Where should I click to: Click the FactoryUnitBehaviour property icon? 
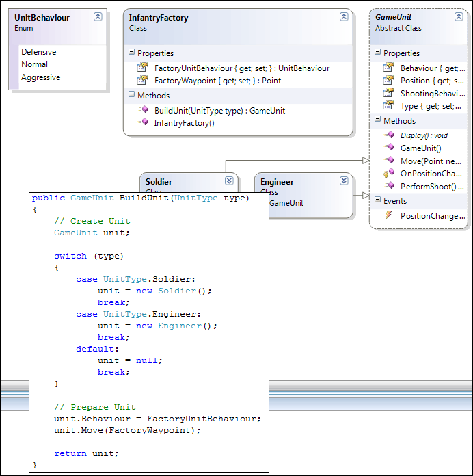point(143,68)
